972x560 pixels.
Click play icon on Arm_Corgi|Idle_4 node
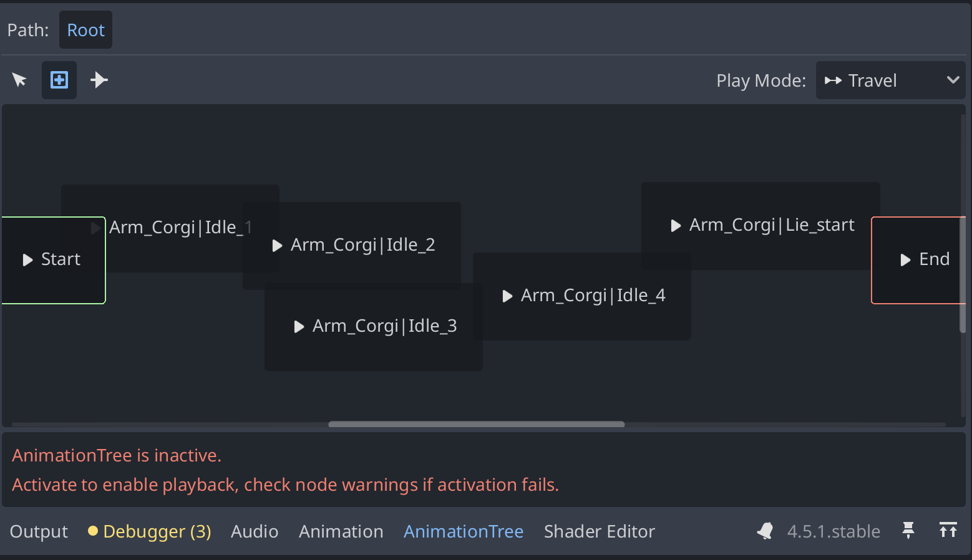[x=507, y=296]
